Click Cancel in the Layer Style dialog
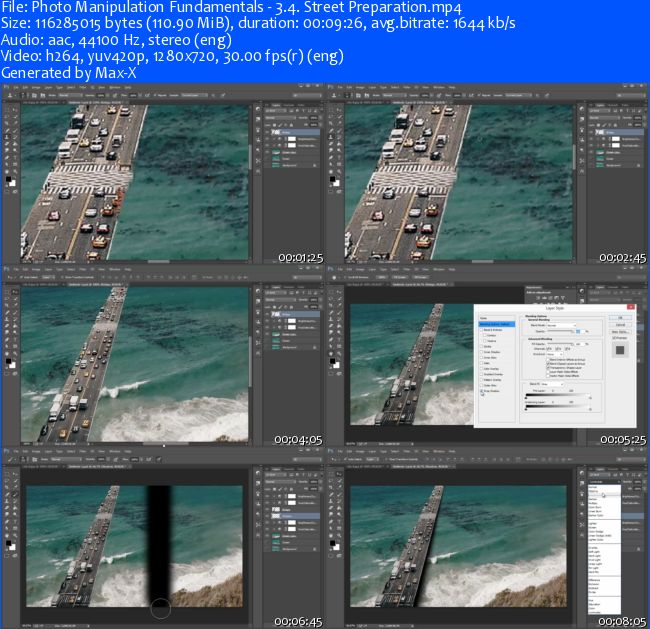The width and height of the screenshot is (650, 629). click(x=620, y=325)
